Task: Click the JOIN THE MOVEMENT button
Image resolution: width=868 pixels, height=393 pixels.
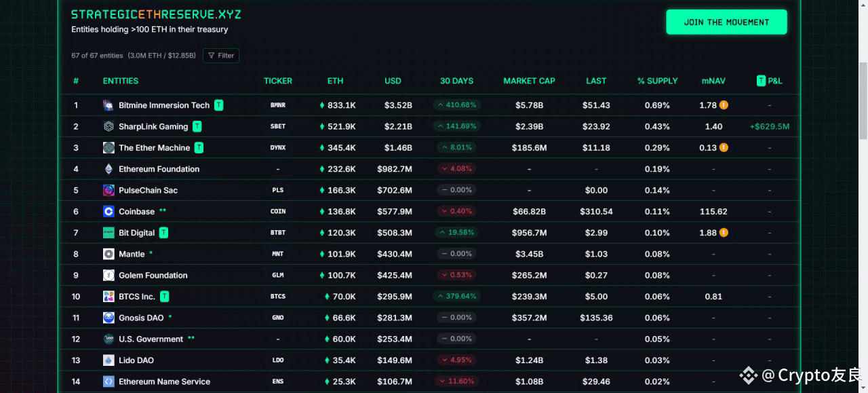Action: (x=726, y=22)
